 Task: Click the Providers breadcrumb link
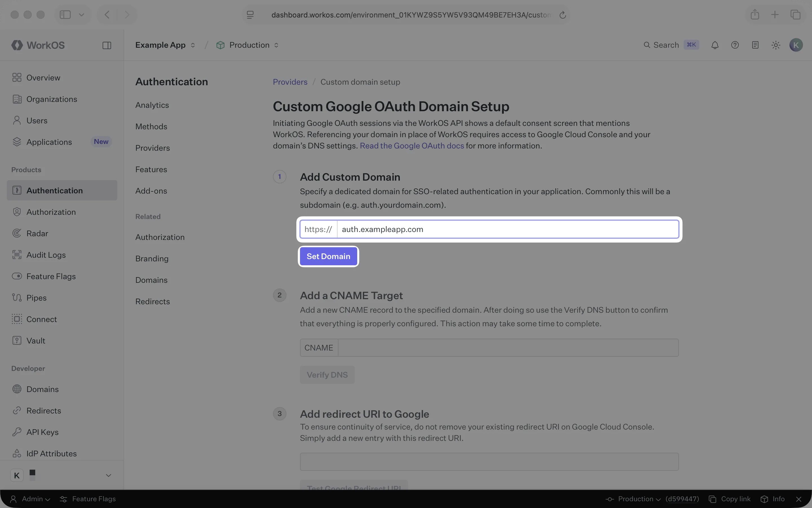[x=290, y=82]
